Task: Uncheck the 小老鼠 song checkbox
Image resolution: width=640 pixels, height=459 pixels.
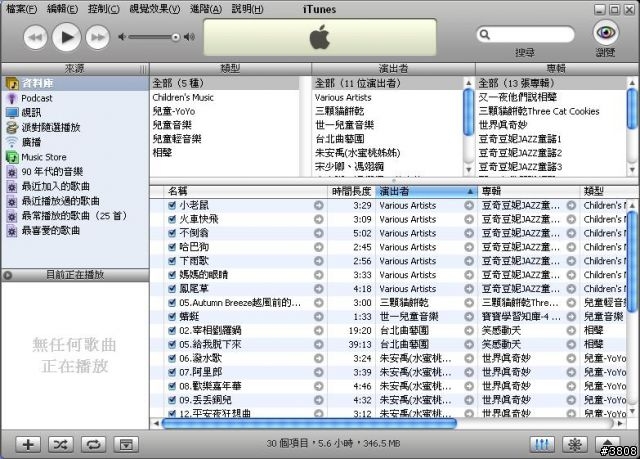Action: click(x=172, y=206)
